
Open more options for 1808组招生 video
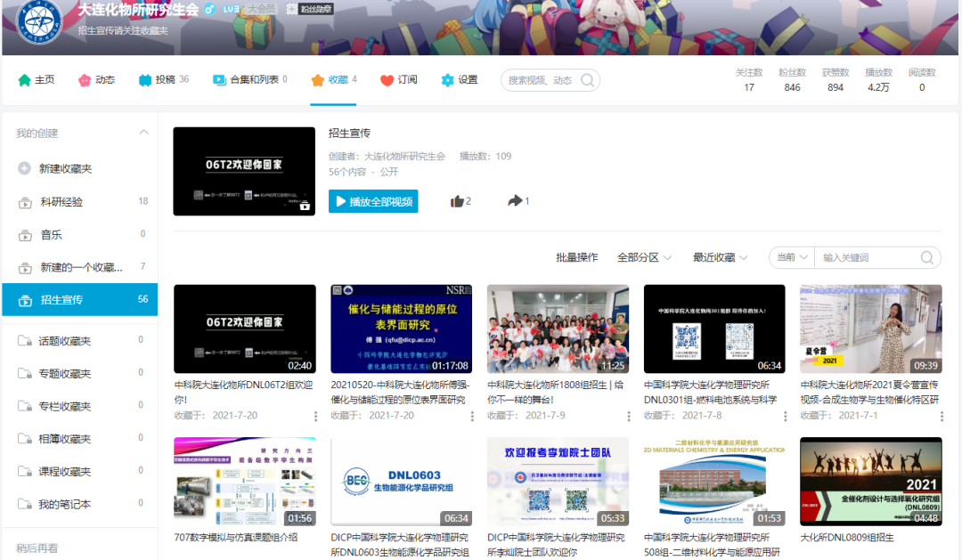(x=629, y=417)
